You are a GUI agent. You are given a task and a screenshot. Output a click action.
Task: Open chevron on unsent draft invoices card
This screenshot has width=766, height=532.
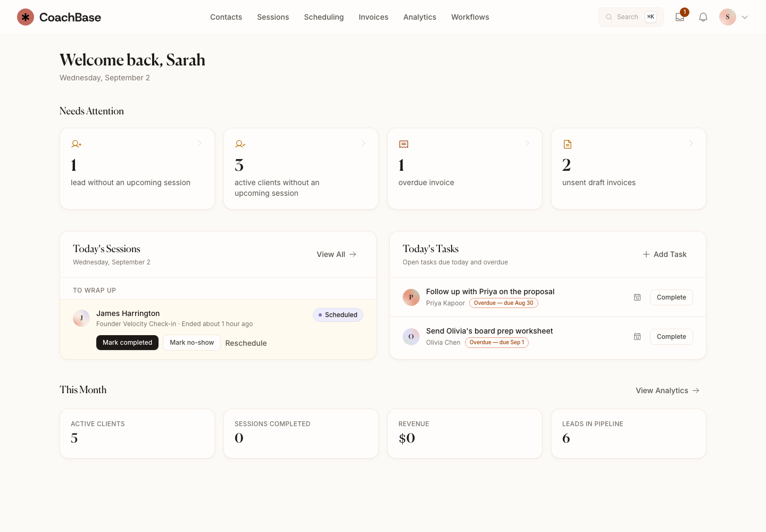click(691, 143)
